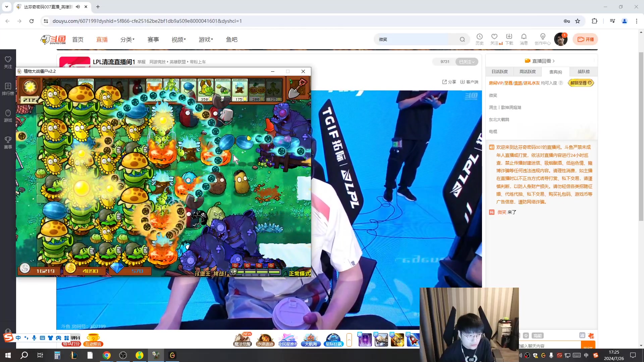Screen dimensions: 644x362
Task: Click the 英雄联盟 category link
Action: click(177, 62)
